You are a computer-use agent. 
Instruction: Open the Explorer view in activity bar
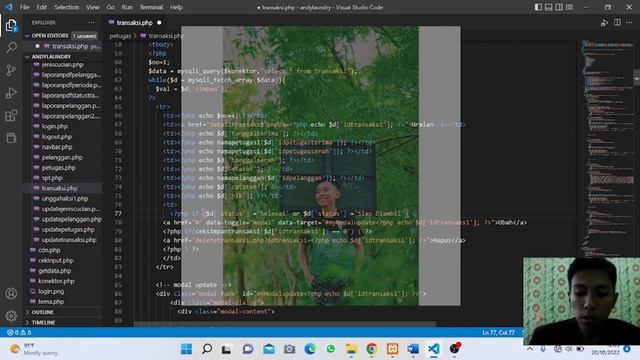point(11,26)
